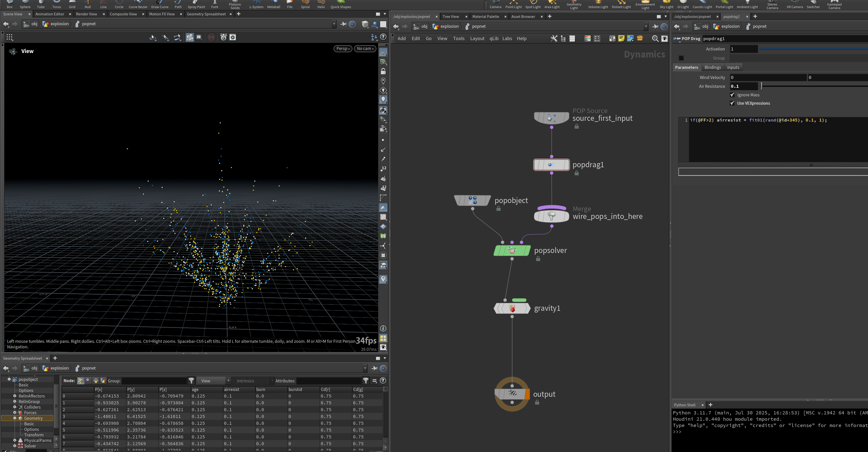The width and height of the screenshot is (868, 452).
Task: Click the viewport lock icon in display sidebar
Action: [383, 71]
